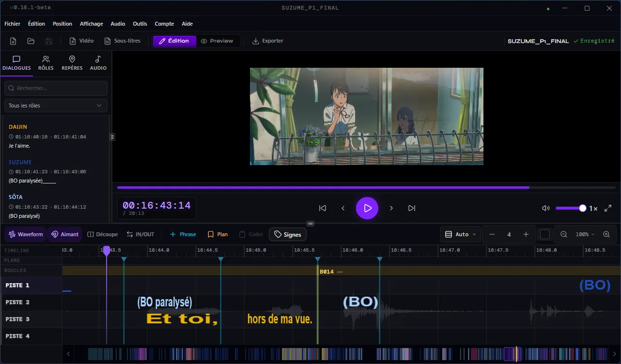Decrease the track count with minus

point(492,234)
